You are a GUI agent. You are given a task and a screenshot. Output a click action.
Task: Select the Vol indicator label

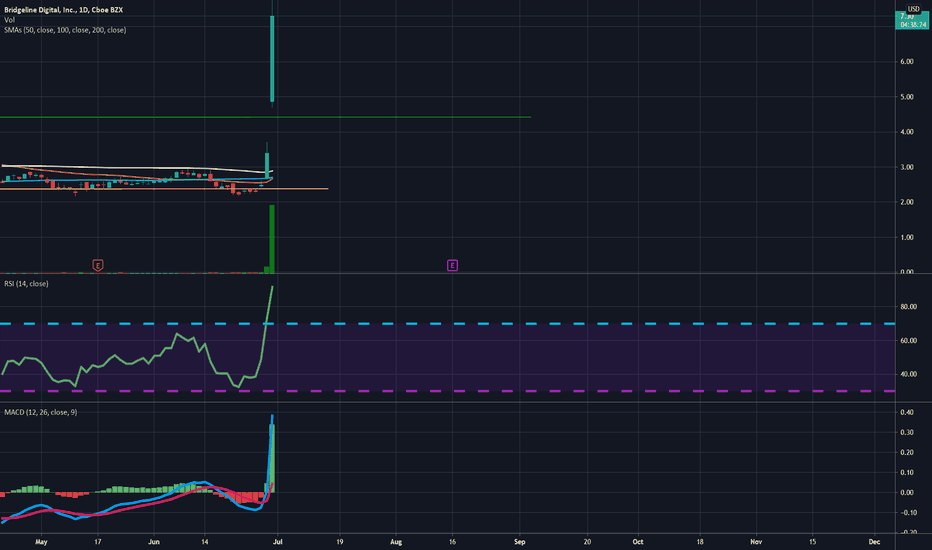[9, 20]
